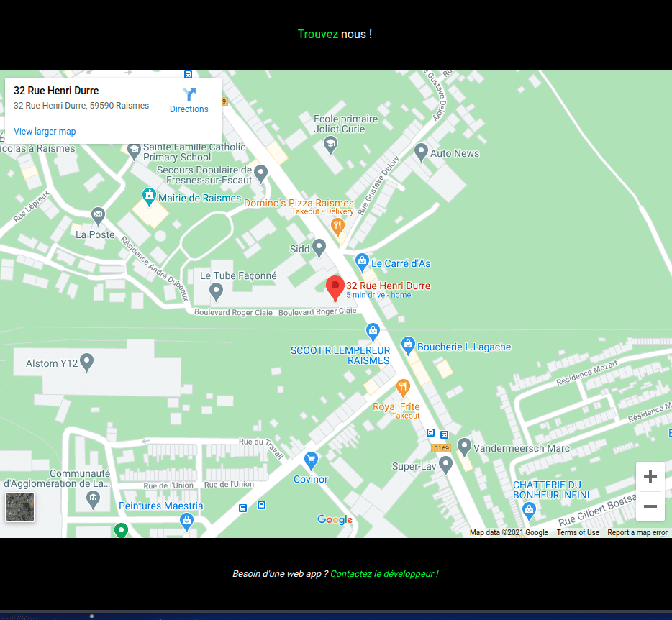Click the Boulevard Roger Claie street label left of the pin

tap(233, 312)
